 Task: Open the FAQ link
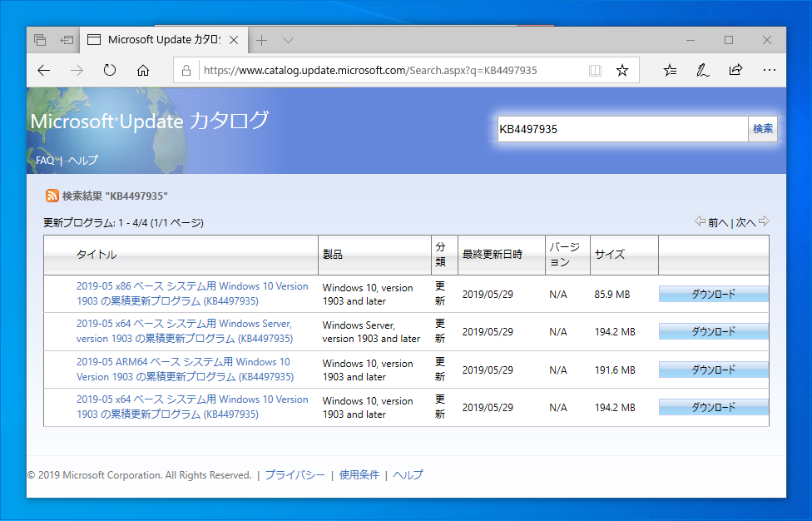pyautogui.click(x=45, y=161)
